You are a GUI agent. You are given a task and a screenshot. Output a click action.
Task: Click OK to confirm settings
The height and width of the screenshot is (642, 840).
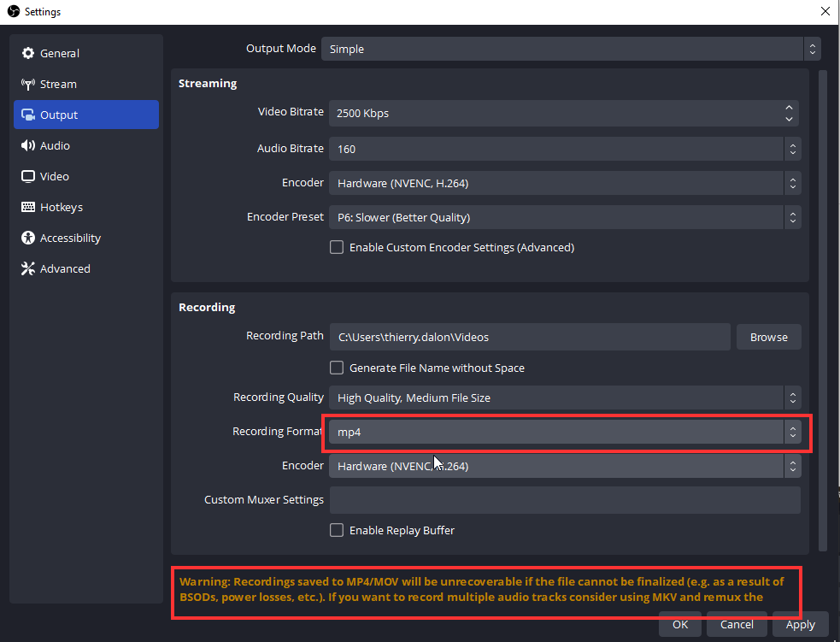point(680,624)
